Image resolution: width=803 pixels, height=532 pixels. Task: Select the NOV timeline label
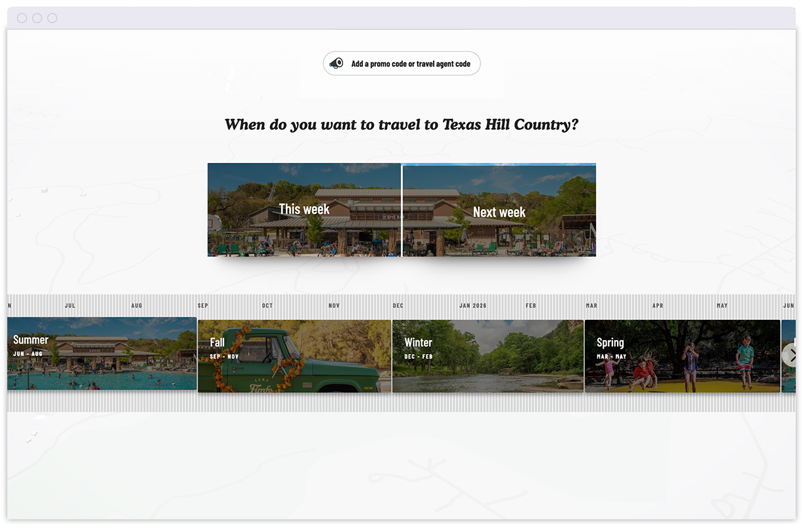[x=334, y=305]
